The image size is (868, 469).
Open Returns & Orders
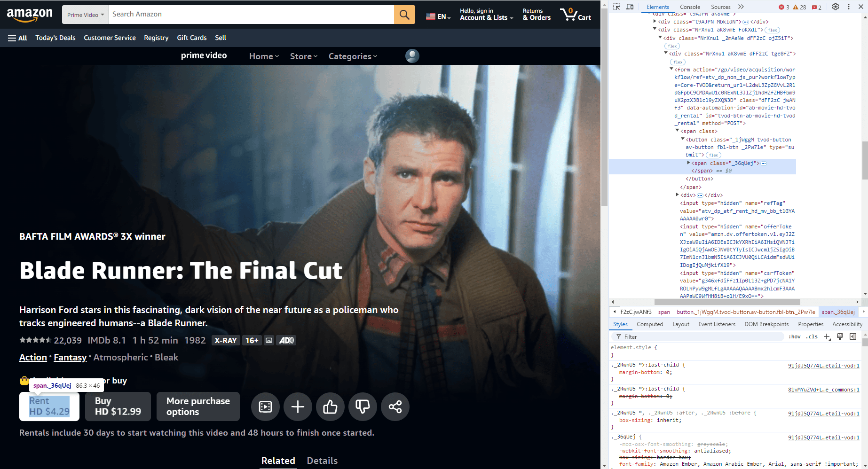point(537,15)
